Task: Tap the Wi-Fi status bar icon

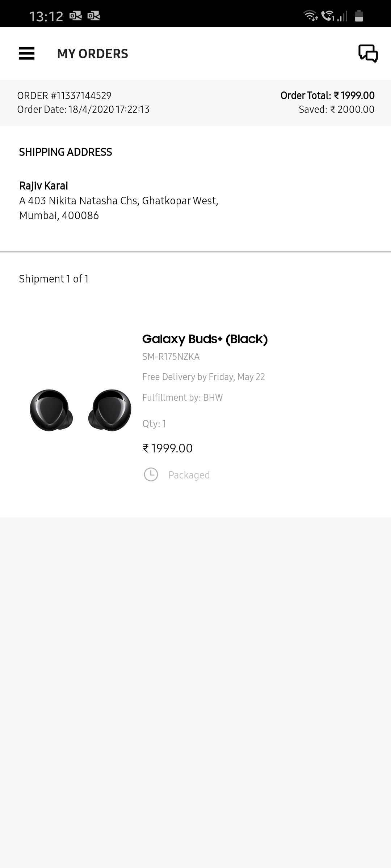Action: pos(311,16)
